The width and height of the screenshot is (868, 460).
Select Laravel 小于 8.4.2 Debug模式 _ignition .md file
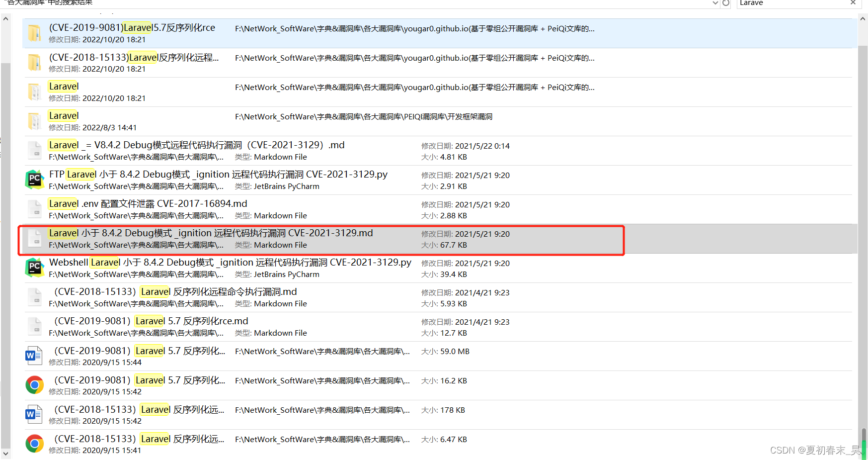coord(211,233)
